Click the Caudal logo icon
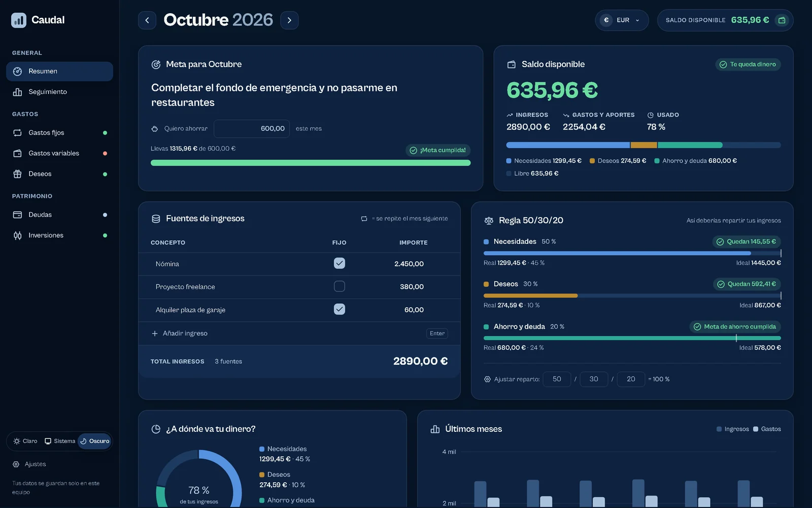 coord(19,20)
